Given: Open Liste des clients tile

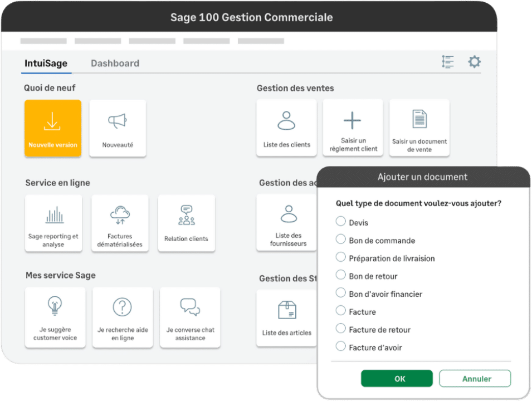Looking at the screenshot, I should click(x=287, y=128).
